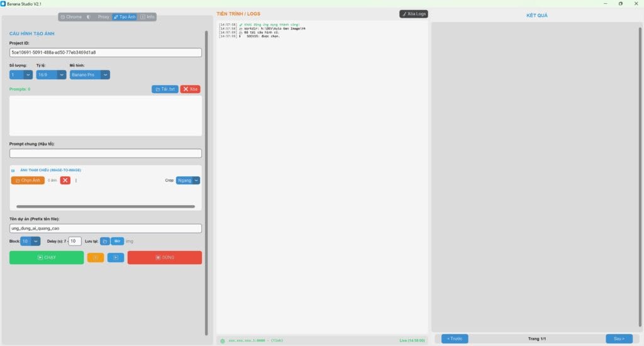This screenshot has width=644, height=346.
Task: Click the Lưu tại folder browse icon
Action: (105, 241)
